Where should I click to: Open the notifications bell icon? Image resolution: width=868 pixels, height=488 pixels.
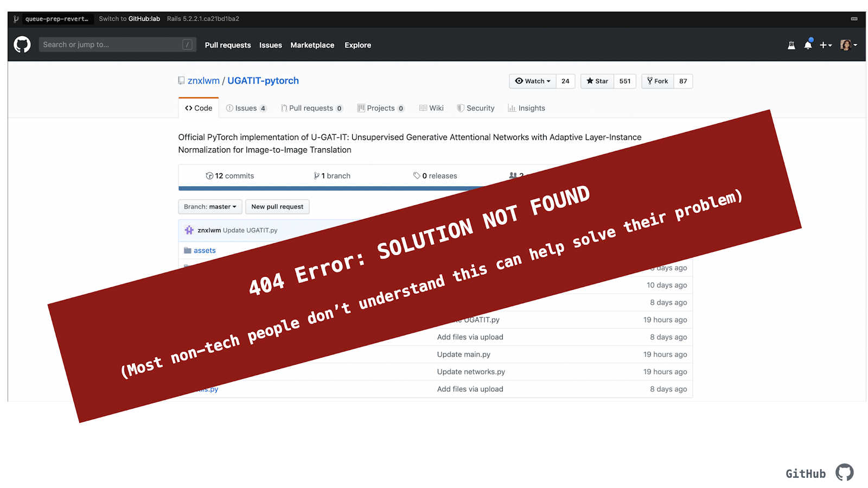pyautogui.click(x=808, y=45)
